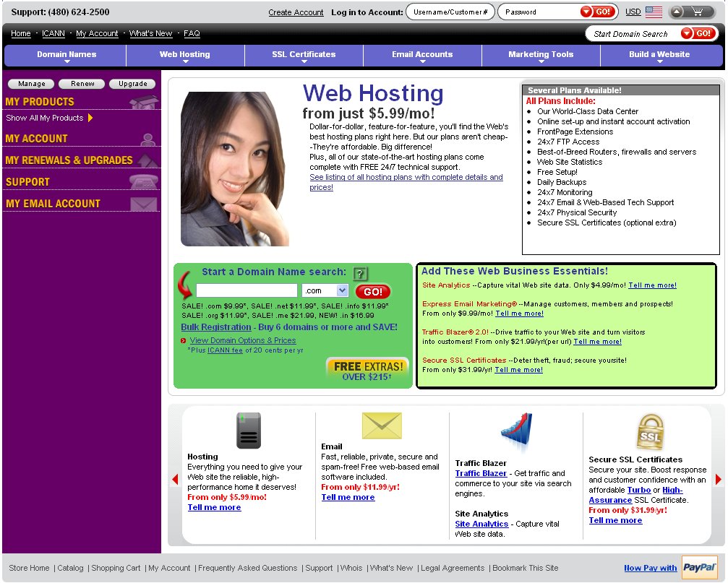Open Legal Agreements in footer
This screenshot has height=583, width=728.
[453, 568]
